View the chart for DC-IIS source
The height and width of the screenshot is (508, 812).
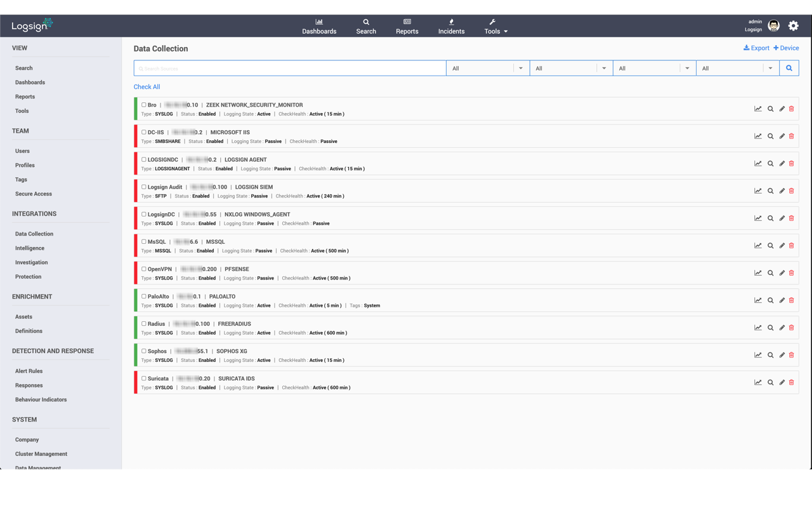pos(758,136)
